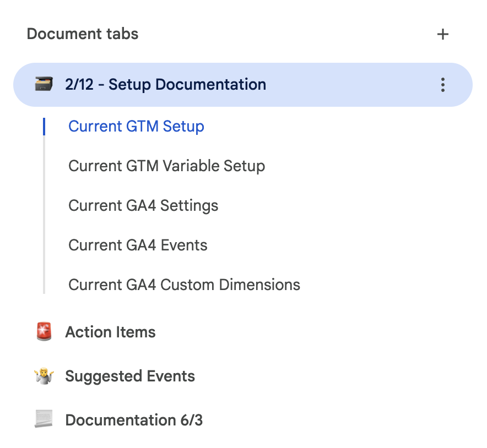
Task: Open the Current GA4 Custom Dimensions heading
Action: [184, 285]
